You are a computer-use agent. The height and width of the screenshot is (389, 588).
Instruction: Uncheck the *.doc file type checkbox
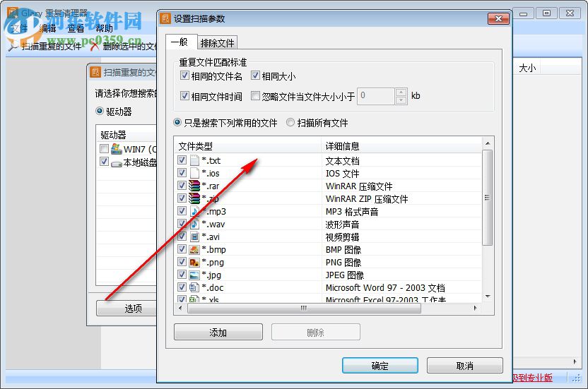tap(182, 287)
